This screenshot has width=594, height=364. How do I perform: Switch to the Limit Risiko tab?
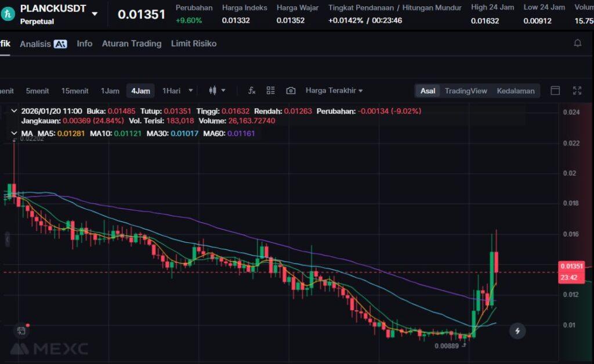194,43
